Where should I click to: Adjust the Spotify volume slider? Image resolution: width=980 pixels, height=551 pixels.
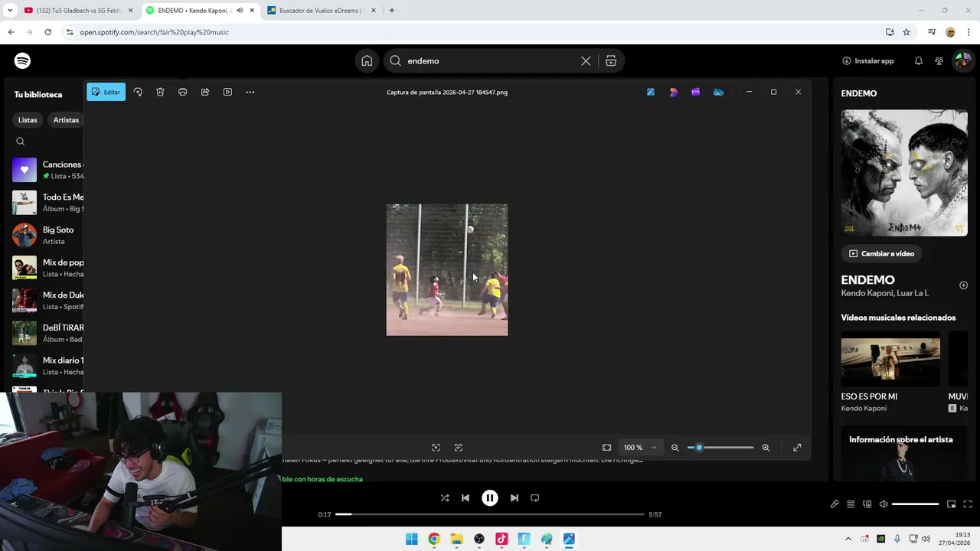915,504
